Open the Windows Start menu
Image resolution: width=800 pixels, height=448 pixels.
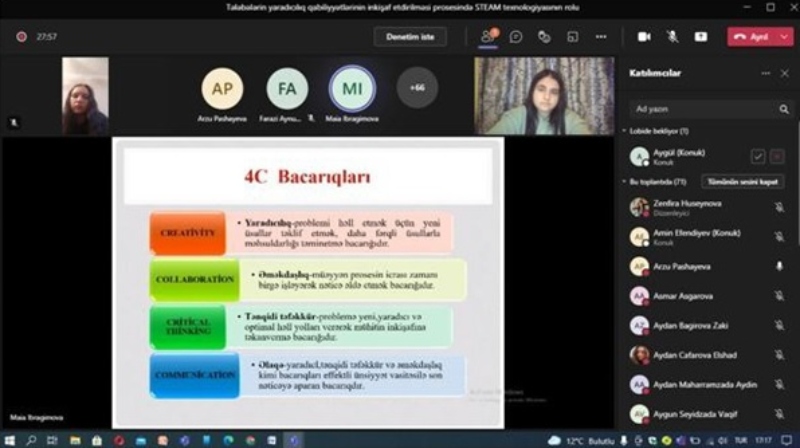[10, 440]
